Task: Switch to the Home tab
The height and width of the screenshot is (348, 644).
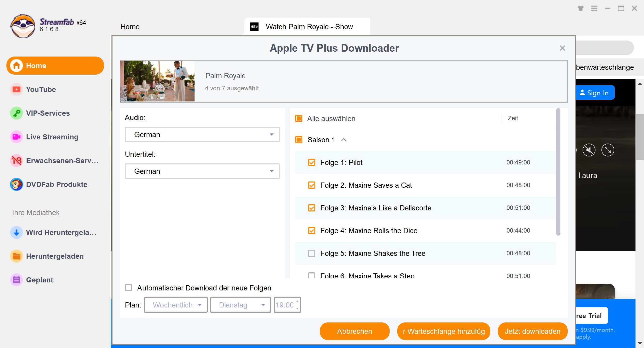Action: coord(130,27)
